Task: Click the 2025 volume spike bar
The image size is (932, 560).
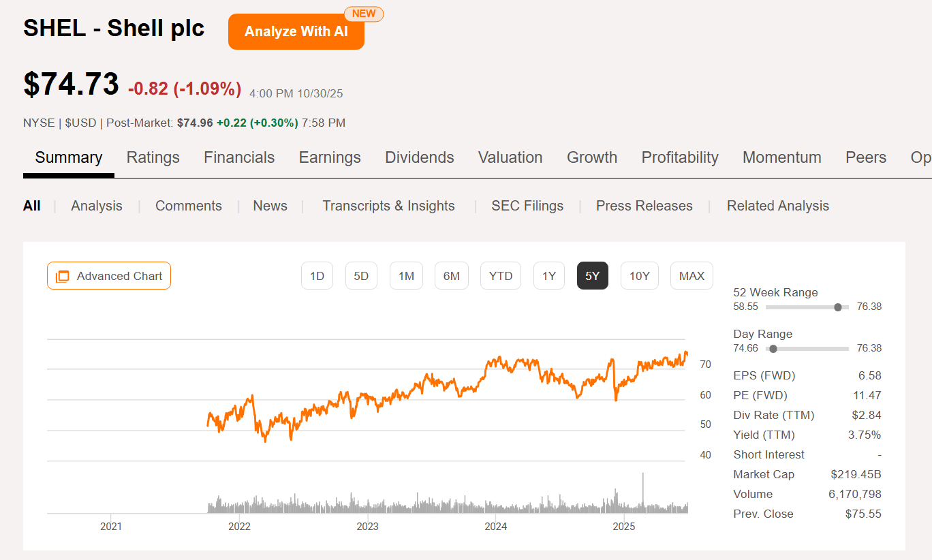Action: pyautogui.click(x=642, y=491)
